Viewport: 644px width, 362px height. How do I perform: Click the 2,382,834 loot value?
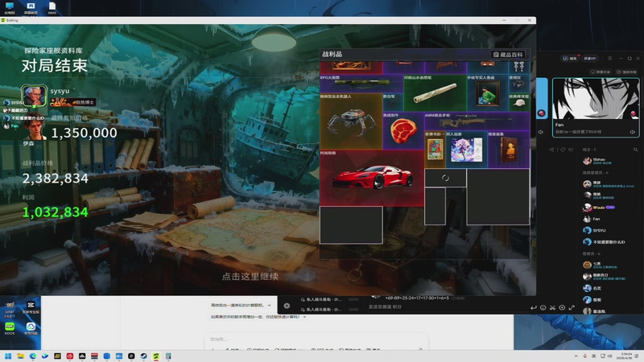click(55, 179)
